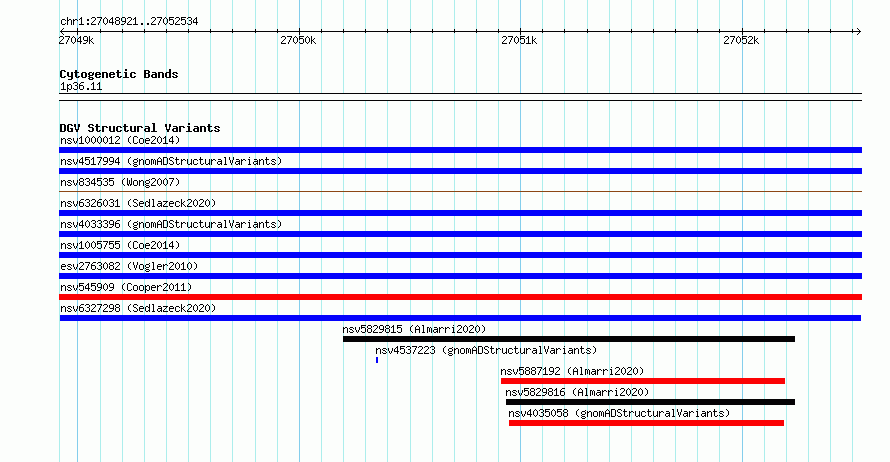Click the 1p36.11 cytogenetic band line
The height and width of the screenshot is (462, 890).
coord(460,97)
